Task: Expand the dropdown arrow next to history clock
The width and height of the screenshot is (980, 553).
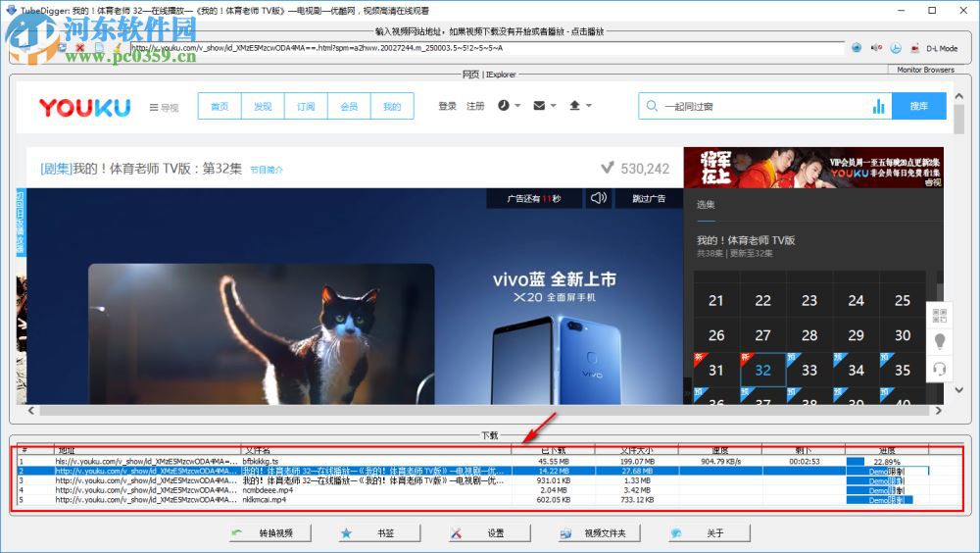Action: [517, 106]
